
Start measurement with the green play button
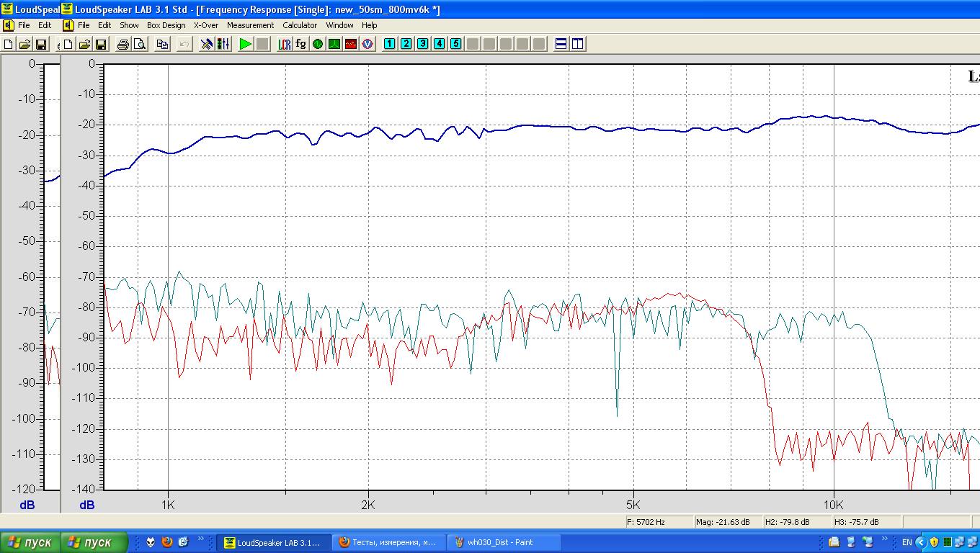pos(246,44)
